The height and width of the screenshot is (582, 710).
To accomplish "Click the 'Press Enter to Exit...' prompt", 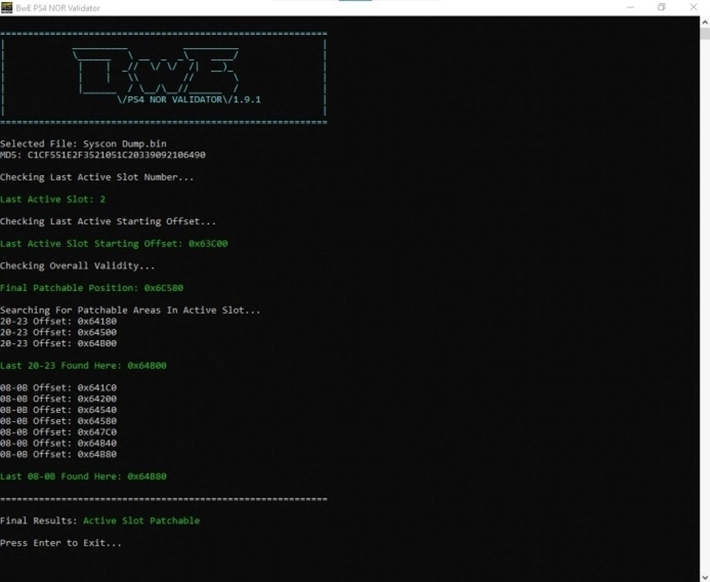I will [61, 543].
